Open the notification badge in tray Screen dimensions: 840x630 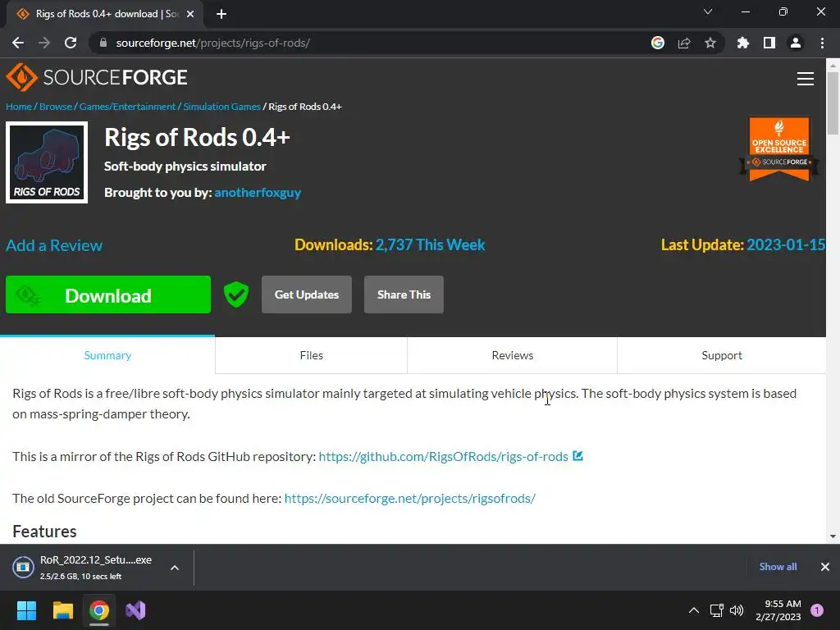817,610
